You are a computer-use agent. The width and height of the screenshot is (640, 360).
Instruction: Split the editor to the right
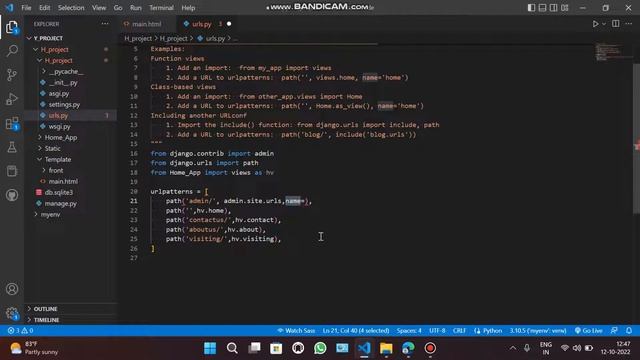pos(616,24)
